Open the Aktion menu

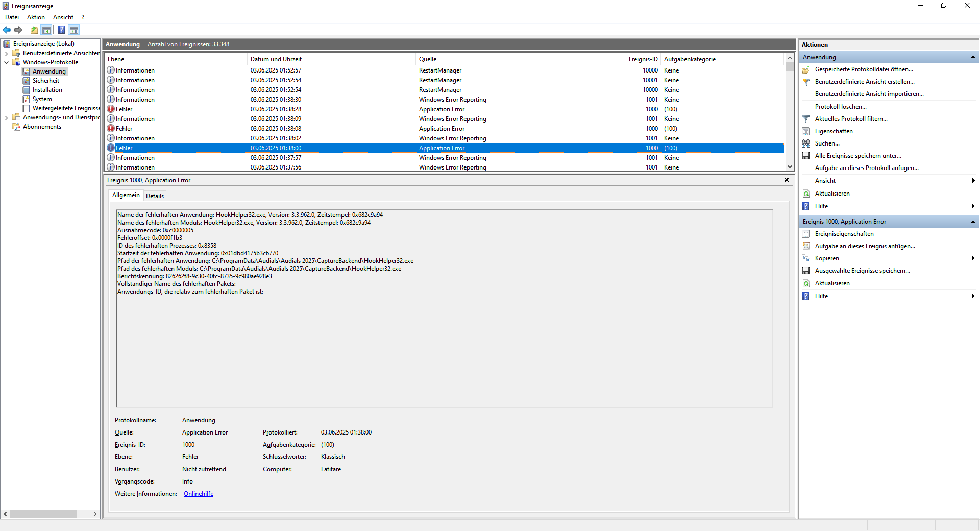pos(36,17)
